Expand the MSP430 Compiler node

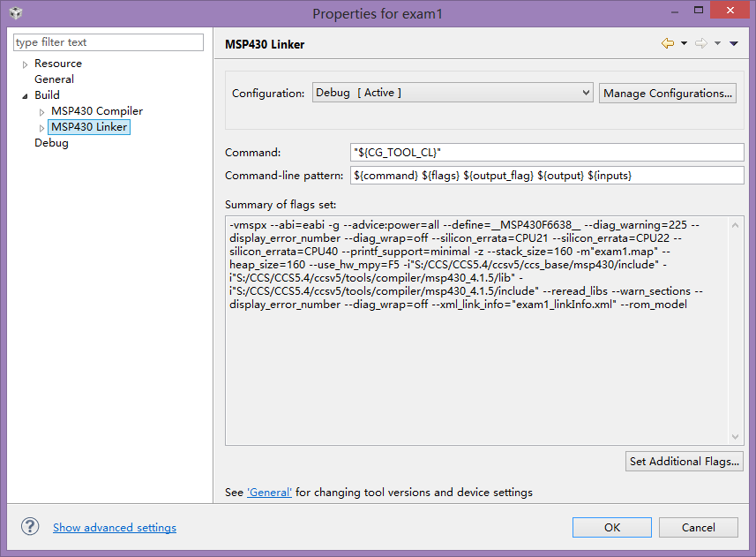tap(41, 112)
